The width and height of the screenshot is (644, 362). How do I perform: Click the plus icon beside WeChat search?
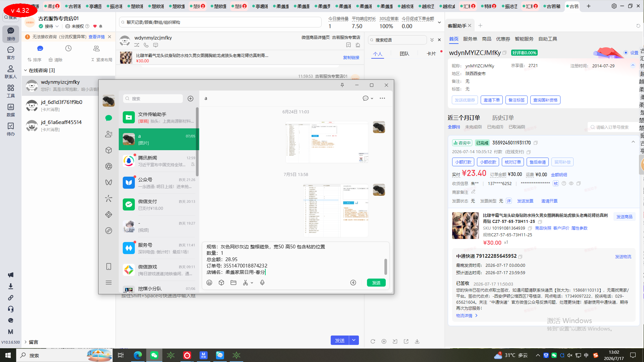[191, 99]
